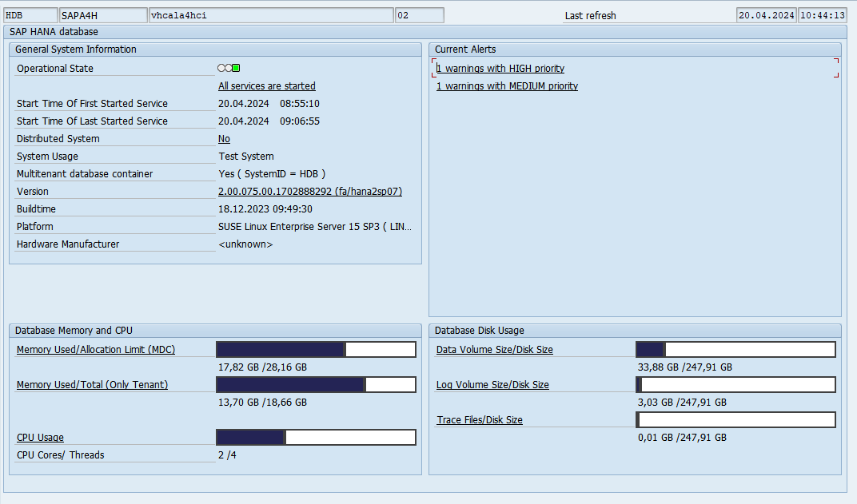Select the '<unknown>' hardware manufacturer value
857x504 pixels.
245,244
